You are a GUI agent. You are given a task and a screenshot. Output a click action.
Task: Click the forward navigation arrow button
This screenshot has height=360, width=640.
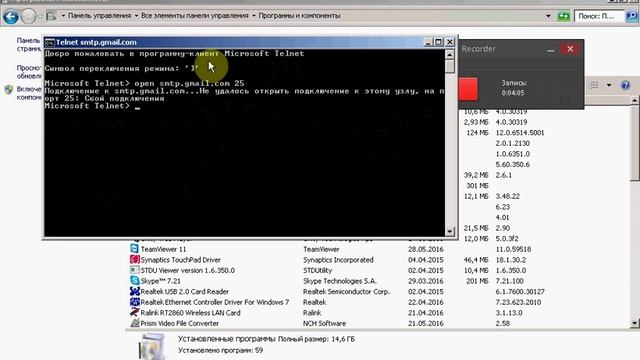click(x=29, y=17)
